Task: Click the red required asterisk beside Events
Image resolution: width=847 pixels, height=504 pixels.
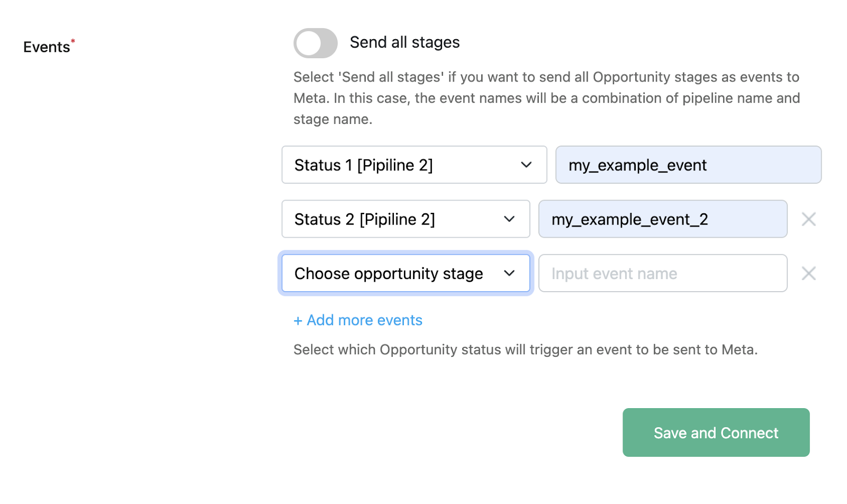Action: coord(73,41)
